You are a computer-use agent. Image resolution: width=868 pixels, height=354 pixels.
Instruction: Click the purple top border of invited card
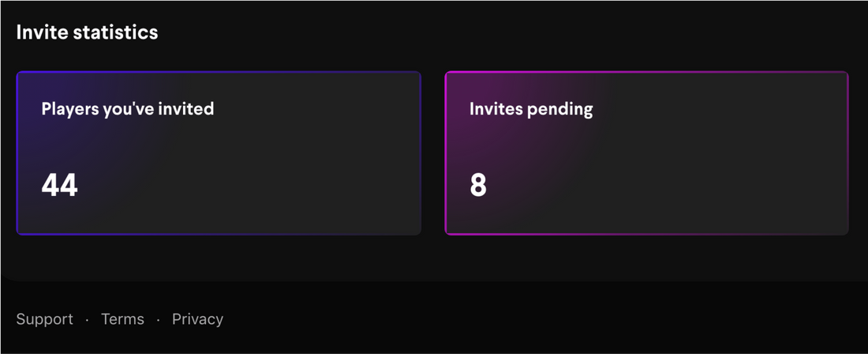(x=219, y=73)
